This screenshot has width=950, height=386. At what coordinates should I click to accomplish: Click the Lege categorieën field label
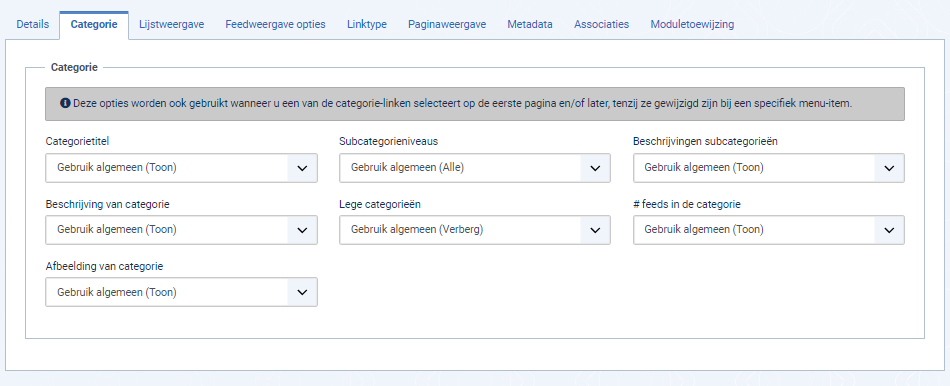[380, 204]
